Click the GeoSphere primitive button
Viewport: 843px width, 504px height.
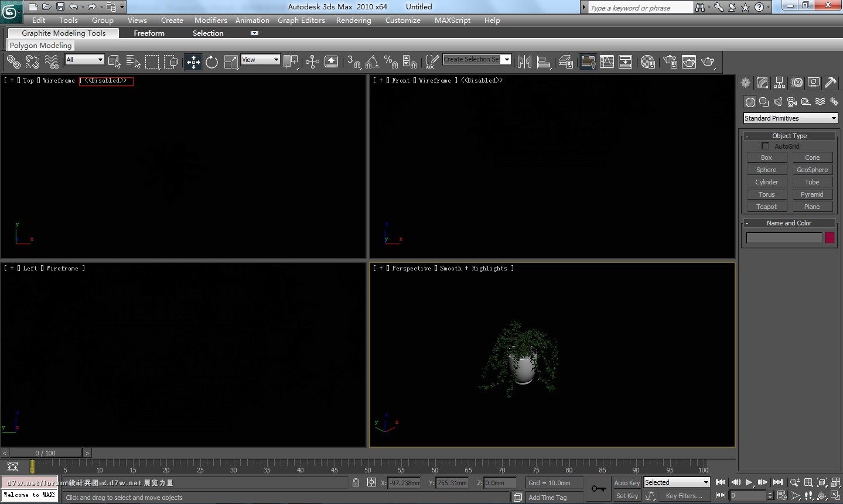pos(813,170)
